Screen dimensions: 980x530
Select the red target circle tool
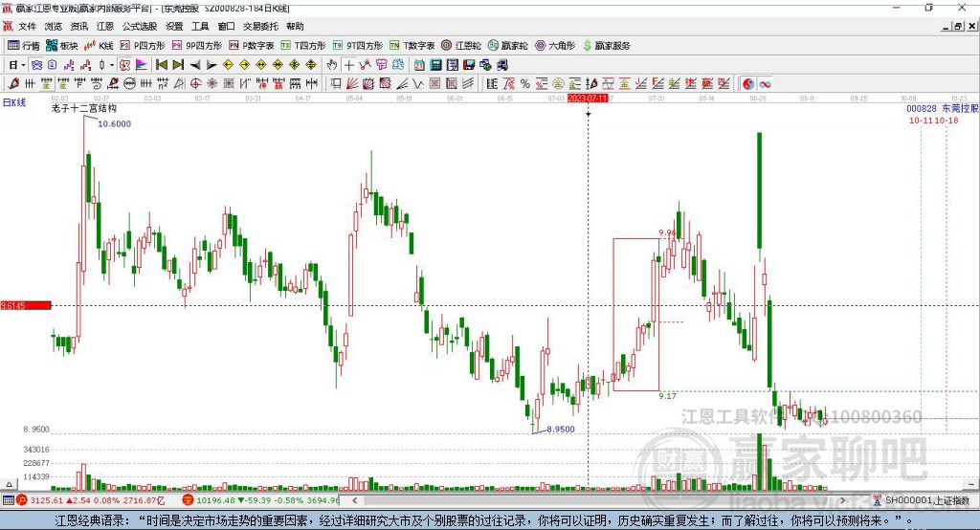pos(195,84)
